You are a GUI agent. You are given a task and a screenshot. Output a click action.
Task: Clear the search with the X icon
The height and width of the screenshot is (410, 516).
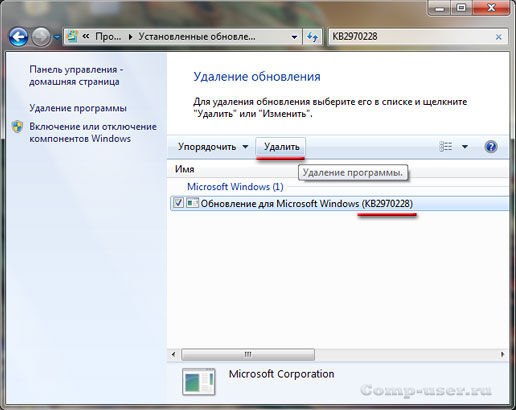499,37
